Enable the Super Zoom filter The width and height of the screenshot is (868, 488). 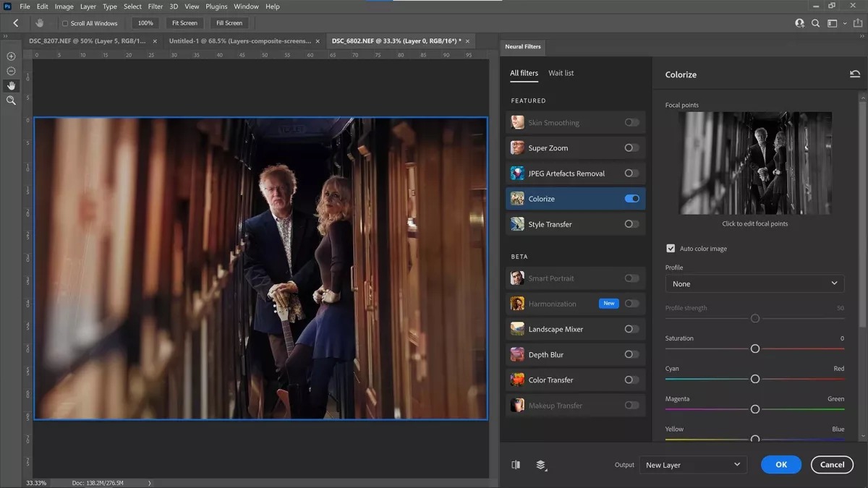[631, 148]
